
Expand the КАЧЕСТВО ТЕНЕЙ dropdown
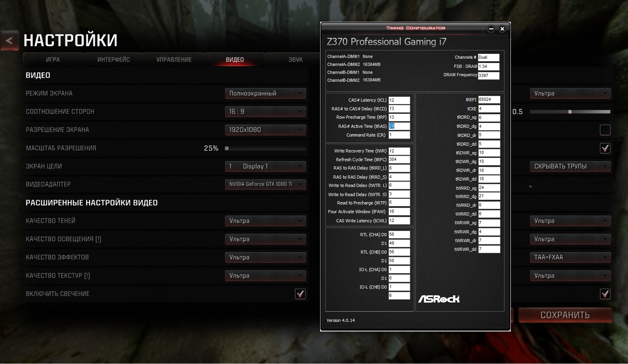pyautogui.click(x=265, y=221)
